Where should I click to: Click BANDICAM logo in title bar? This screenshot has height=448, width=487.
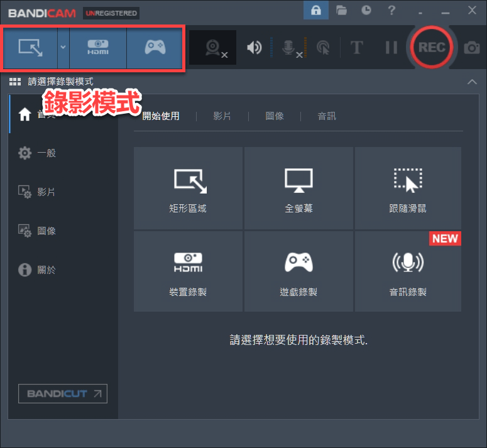[42, 13]
